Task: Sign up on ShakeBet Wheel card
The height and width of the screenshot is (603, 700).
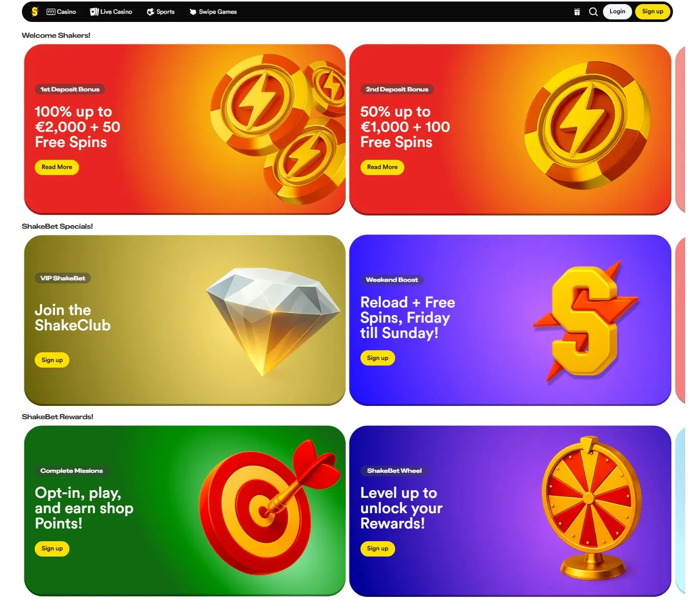Action: [377, 548]
